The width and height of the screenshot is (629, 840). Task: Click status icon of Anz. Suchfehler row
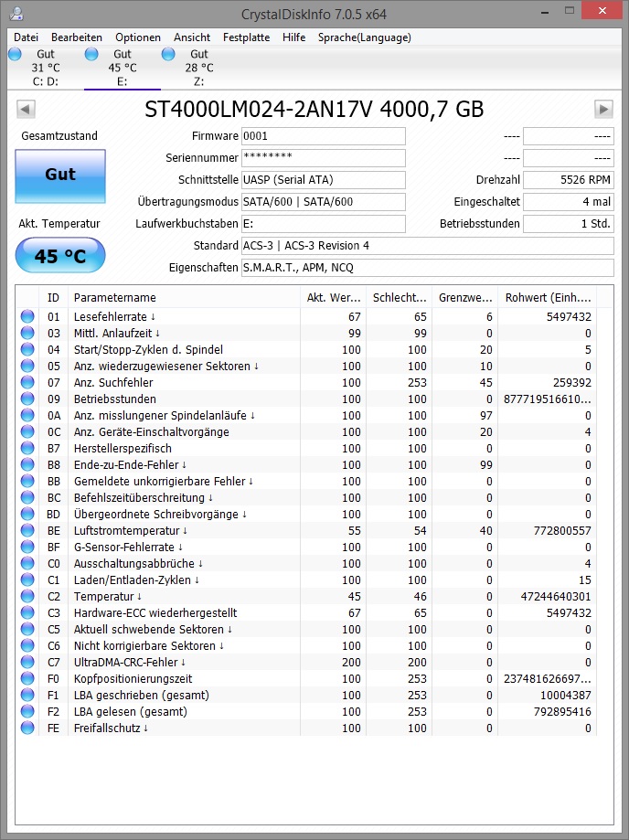click(27, 382)
